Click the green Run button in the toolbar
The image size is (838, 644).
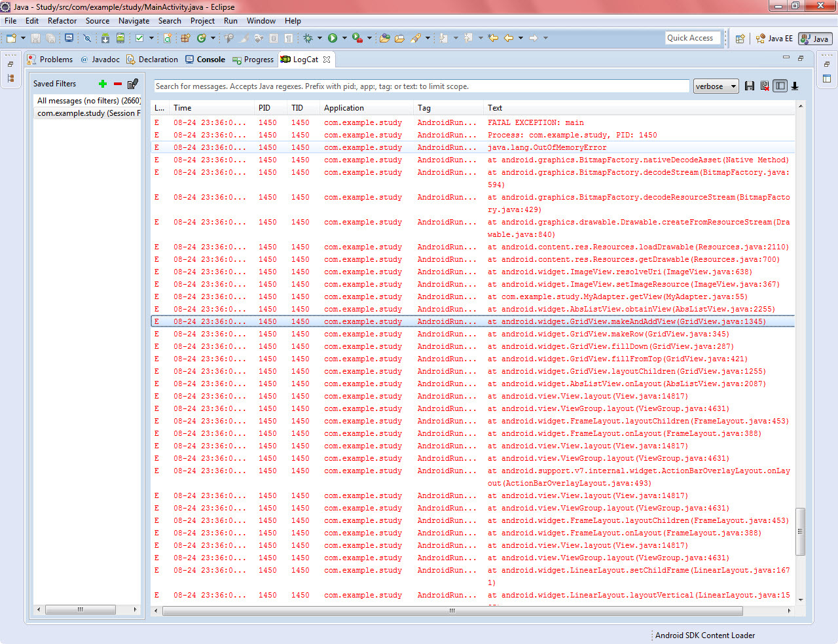point(333,39)
